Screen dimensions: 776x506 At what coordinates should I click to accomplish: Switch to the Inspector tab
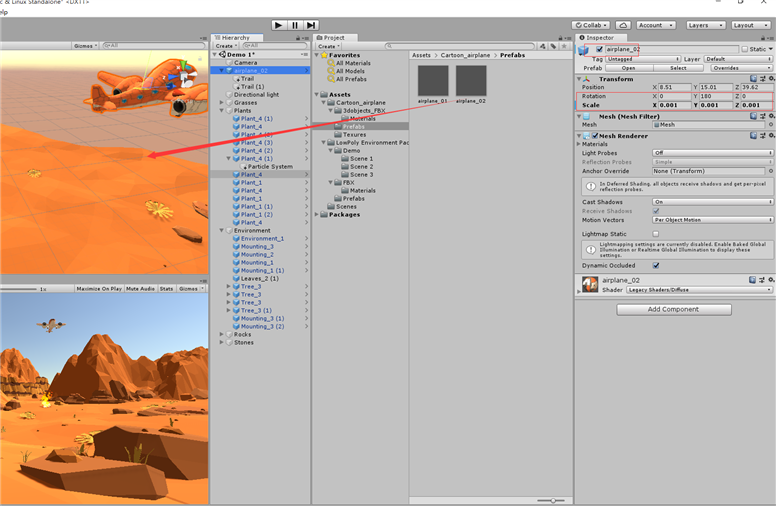[x=601, y=38]
